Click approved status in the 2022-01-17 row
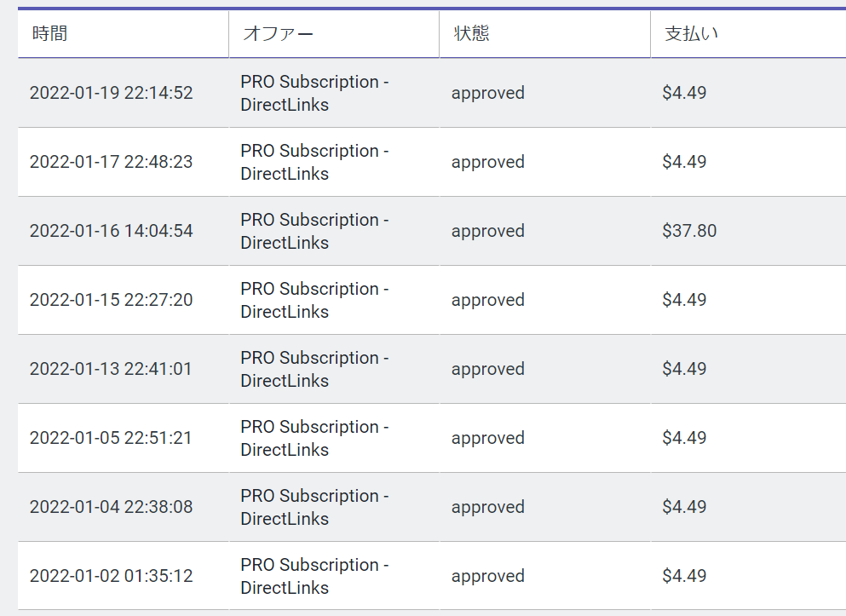The image size is (846, 616). coord(487,162)
